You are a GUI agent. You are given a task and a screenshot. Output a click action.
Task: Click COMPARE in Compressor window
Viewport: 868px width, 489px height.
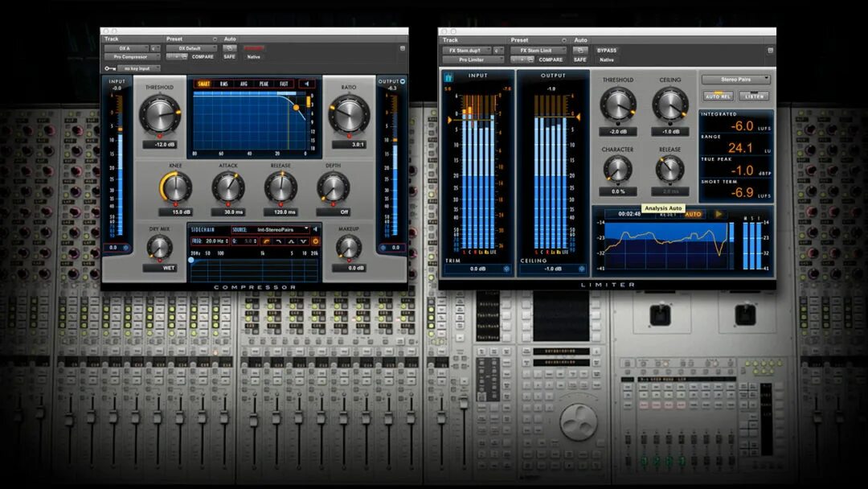tap(203, 56)
